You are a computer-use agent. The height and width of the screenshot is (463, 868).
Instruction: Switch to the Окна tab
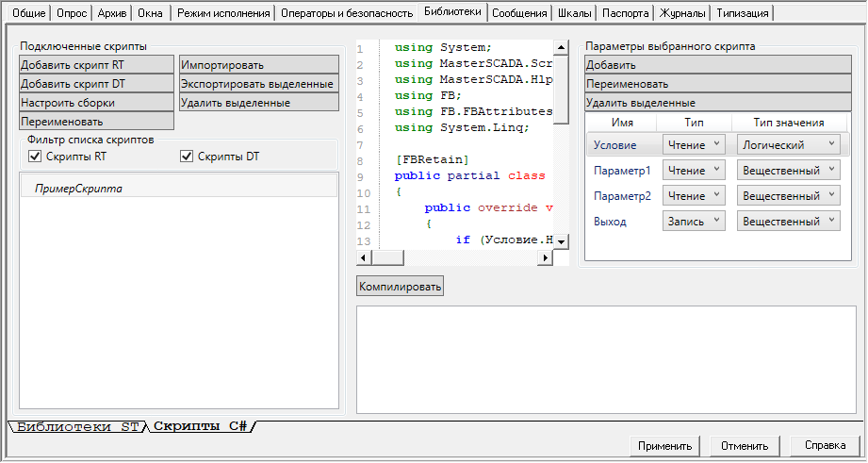pyautogui.click(x=150, y=13)
